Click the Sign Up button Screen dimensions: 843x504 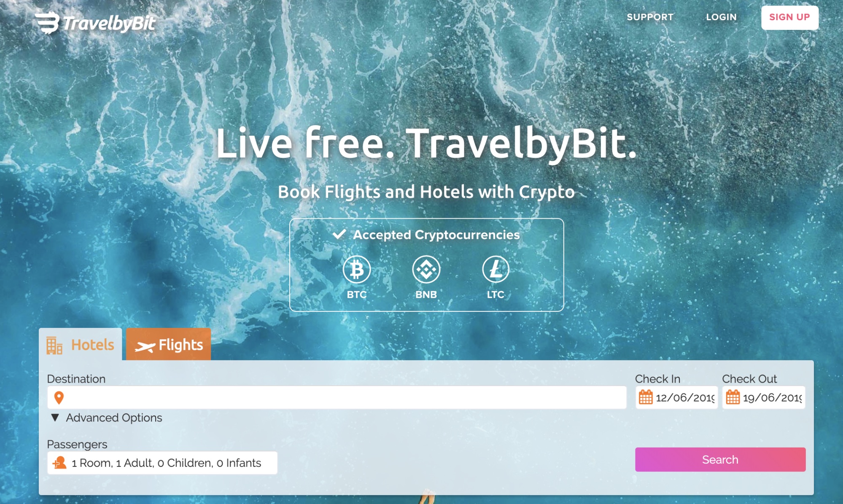click(x=789, y=17)
